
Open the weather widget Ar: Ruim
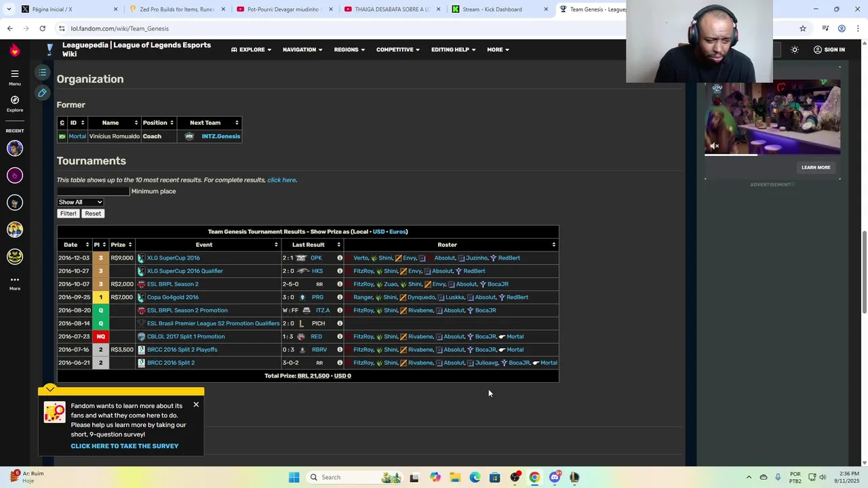pos(27,477)
